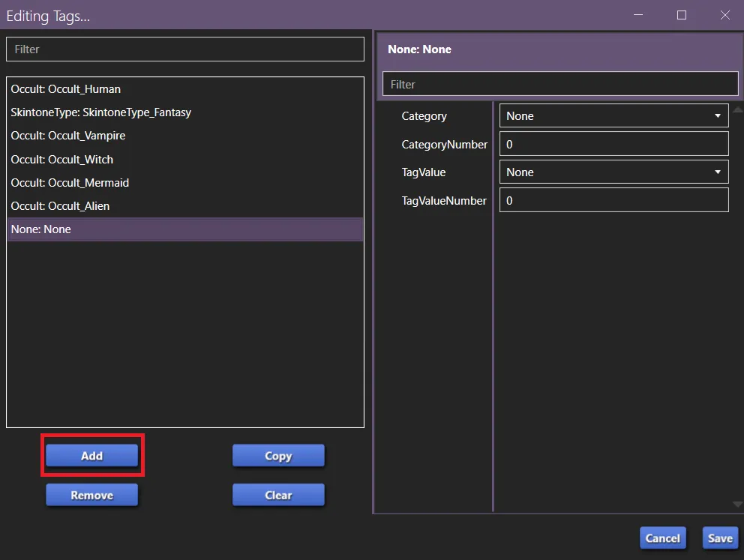Select the SkintoneType_Fantasy tag

[x=100, y=112]
